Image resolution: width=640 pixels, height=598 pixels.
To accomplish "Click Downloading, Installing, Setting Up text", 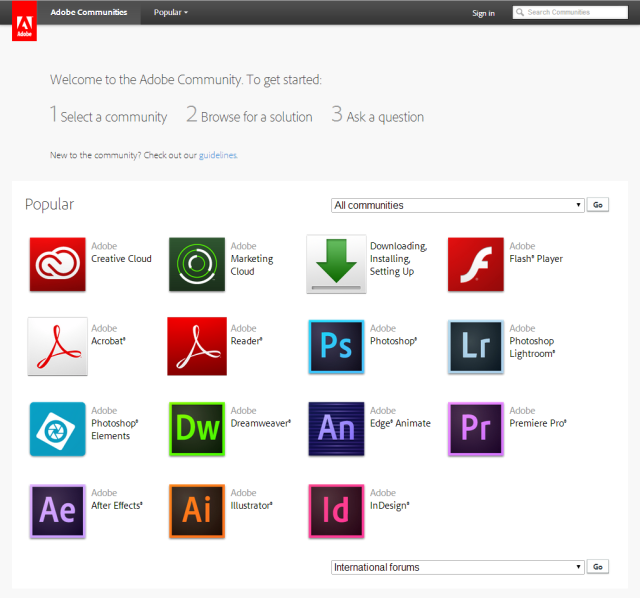I will point(398,259).
